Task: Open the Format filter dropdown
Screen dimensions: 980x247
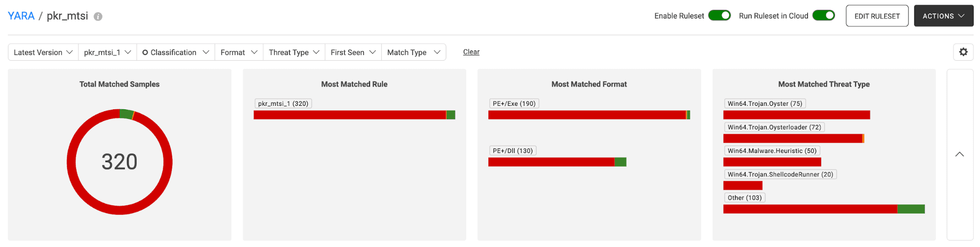Action: [x=239, y=52]
